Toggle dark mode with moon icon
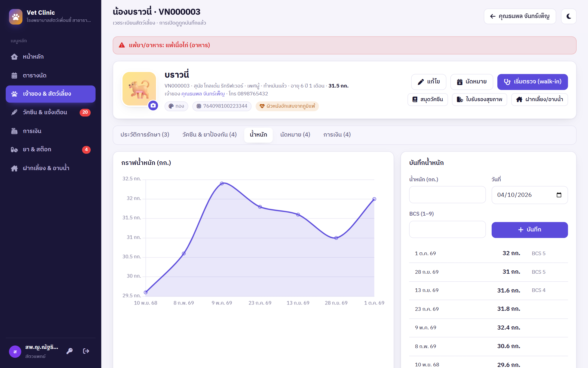The image size is (588, 368). point(569,16)
